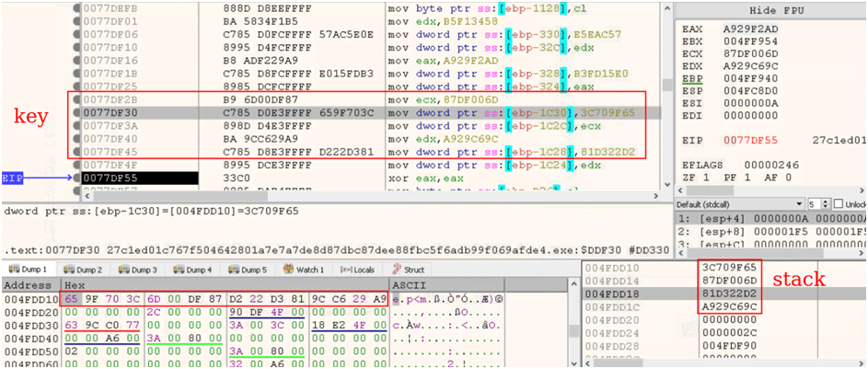Click registers panel scrollbar left arrow

[680, 190]
